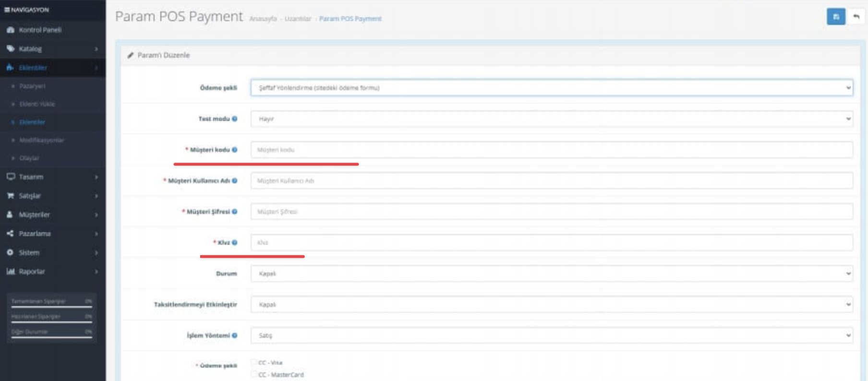
Task: Click the Test modu help icon
Action: click(235, 119)
